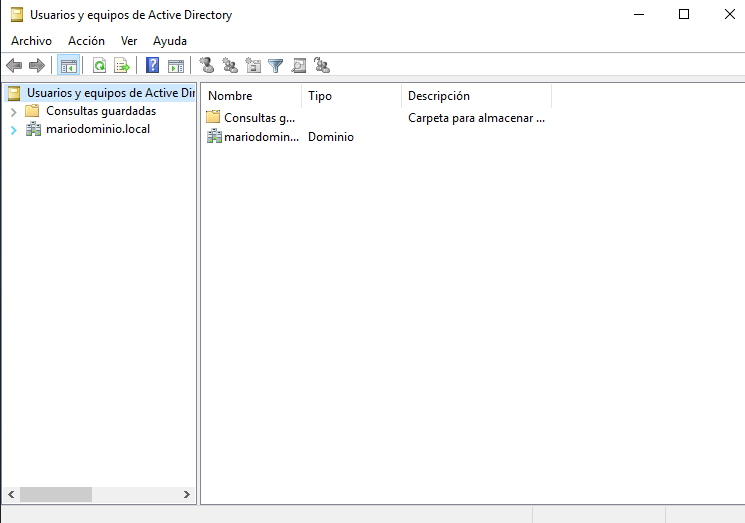Sort list by the Nombre column header

[x=254, y=96]
